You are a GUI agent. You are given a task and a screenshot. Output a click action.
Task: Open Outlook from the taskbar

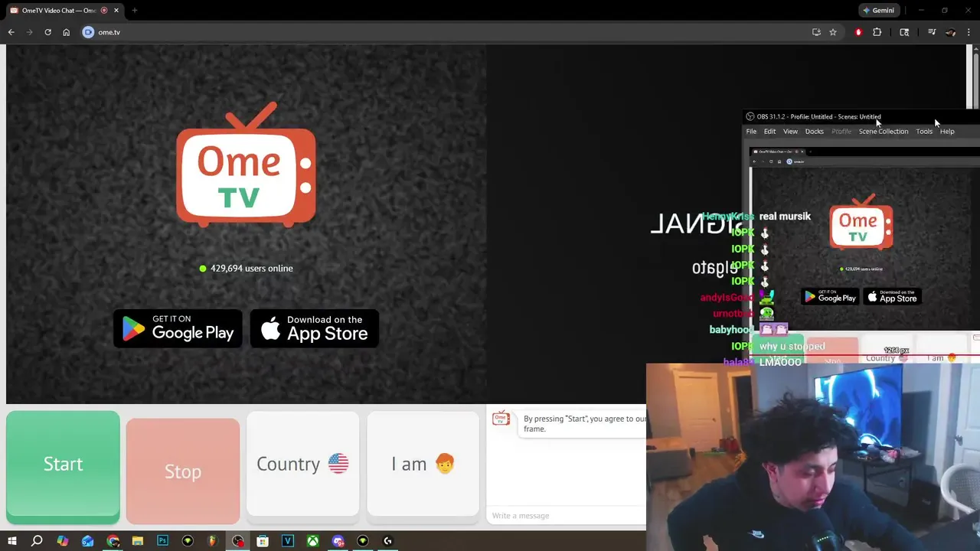click(88, 541)
